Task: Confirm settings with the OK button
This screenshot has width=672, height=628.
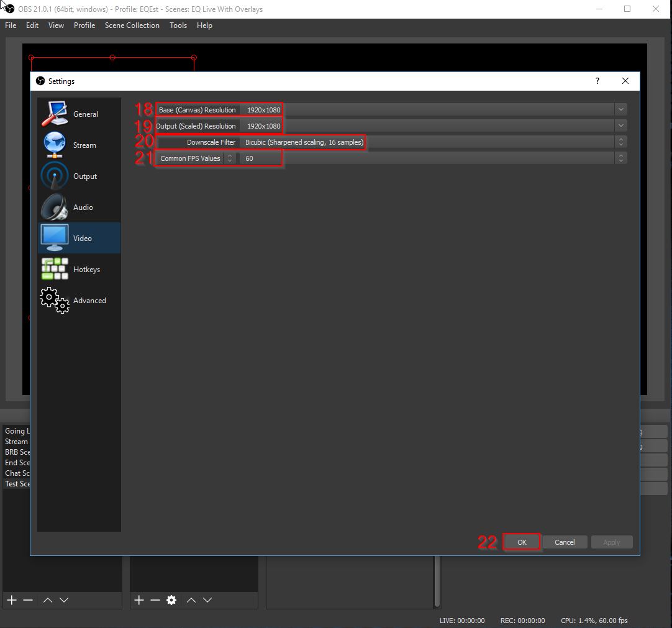Action: click(521, 542)
